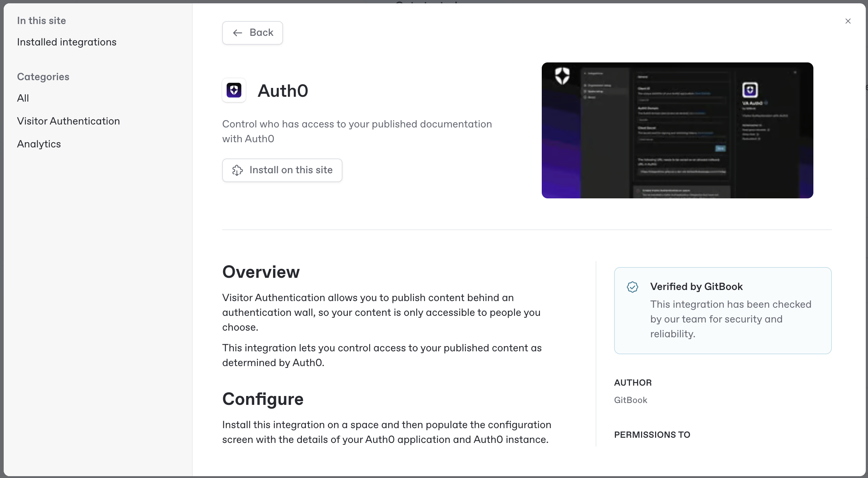
Task: Close the integrations dialog with the X
Action: click(x=848, y=21)
